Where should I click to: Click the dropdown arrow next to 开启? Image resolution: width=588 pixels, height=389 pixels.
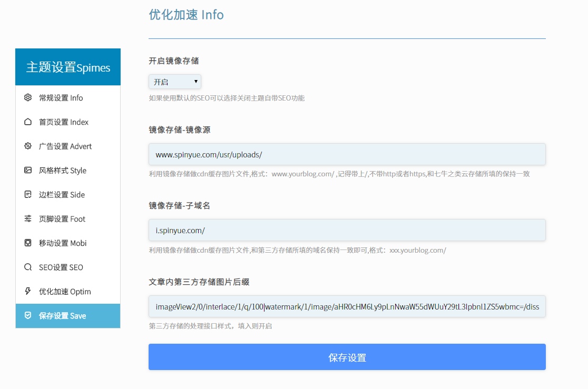(x=196, y=82)
